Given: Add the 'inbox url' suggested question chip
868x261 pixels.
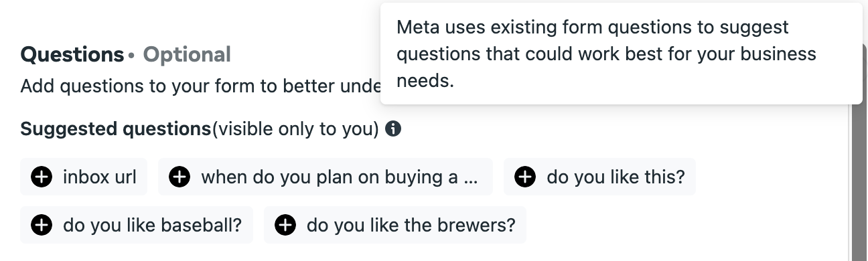Looking at the screenshot, I should pos(84,177).
